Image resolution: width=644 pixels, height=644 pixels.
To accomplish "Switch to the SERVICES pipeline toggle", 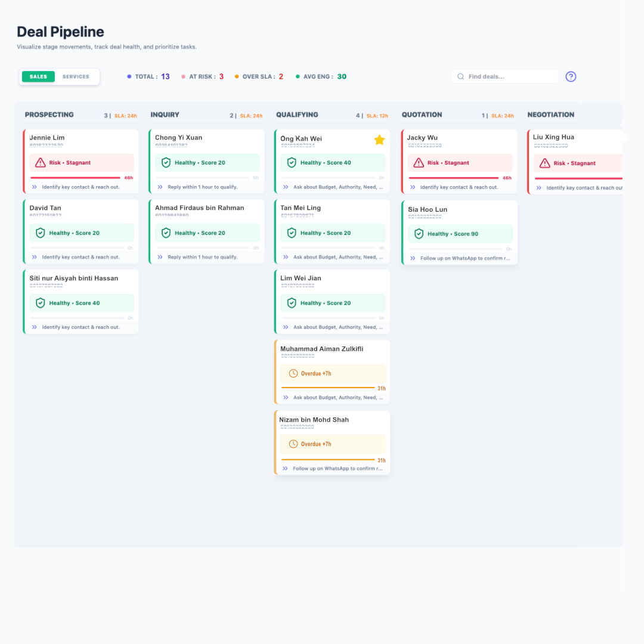I will (x=76, y=76).
